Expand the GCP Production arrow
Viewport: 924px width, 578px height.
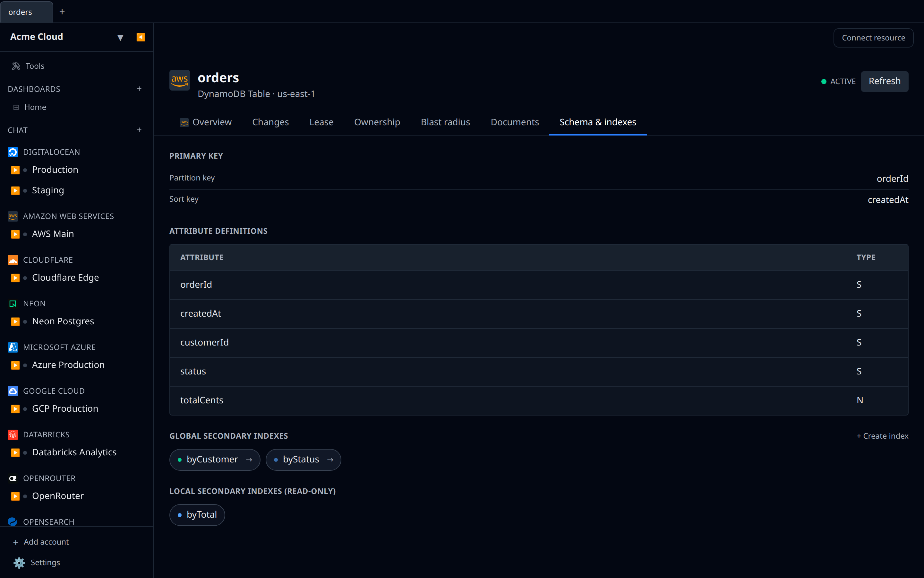pos(15,409)
